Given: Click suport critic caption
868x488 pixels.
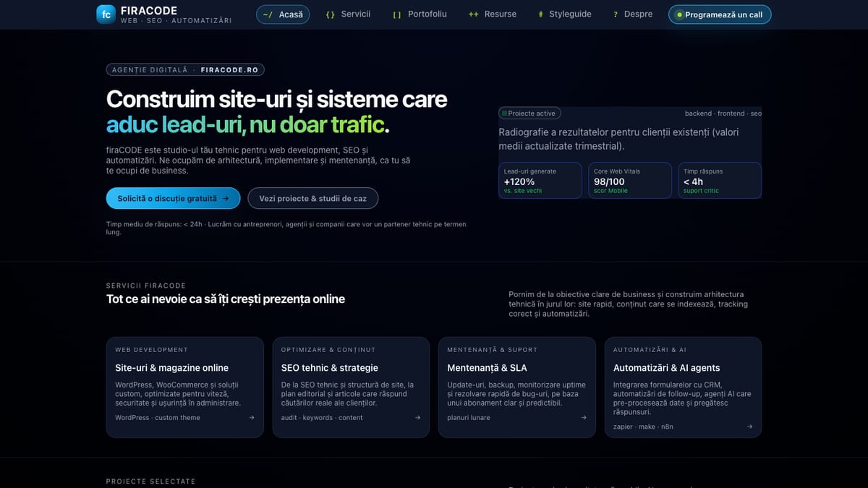Looking at the screenshot, I should point(704,191).
